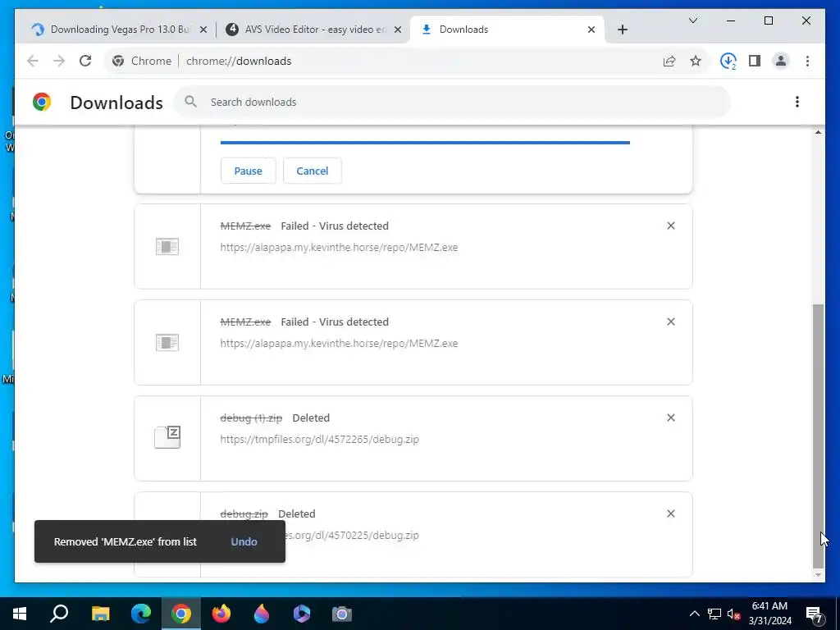Click the browser forward arrow
840x630 pixels.
pyautogui.click(x=59, y=61)
